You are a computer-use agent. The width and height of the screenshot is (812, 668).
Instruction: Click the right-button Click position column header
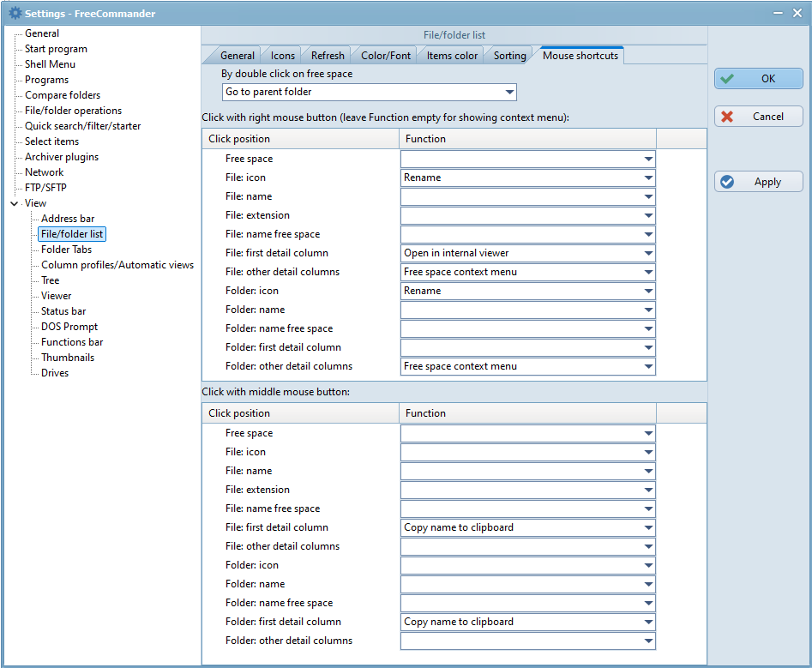tap(300, 139)
